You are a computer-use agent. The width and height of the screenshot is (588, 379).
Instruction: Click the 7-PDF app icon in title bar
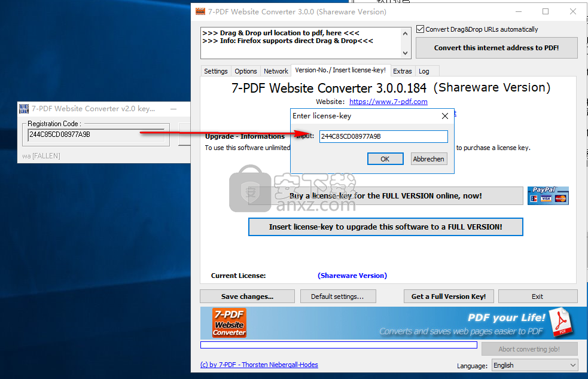200,11
